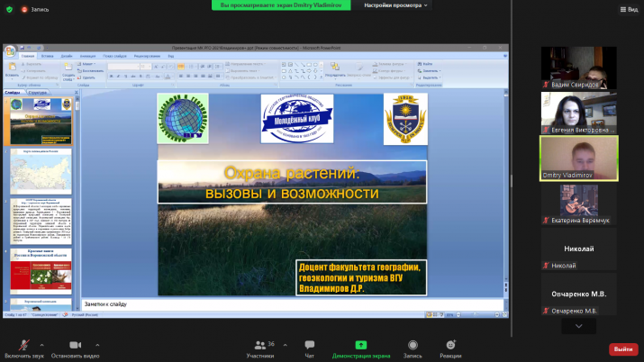Screen dimensions: 644x362
Task: Switch to Структура outline pane tab
Action: click(37, 93)
